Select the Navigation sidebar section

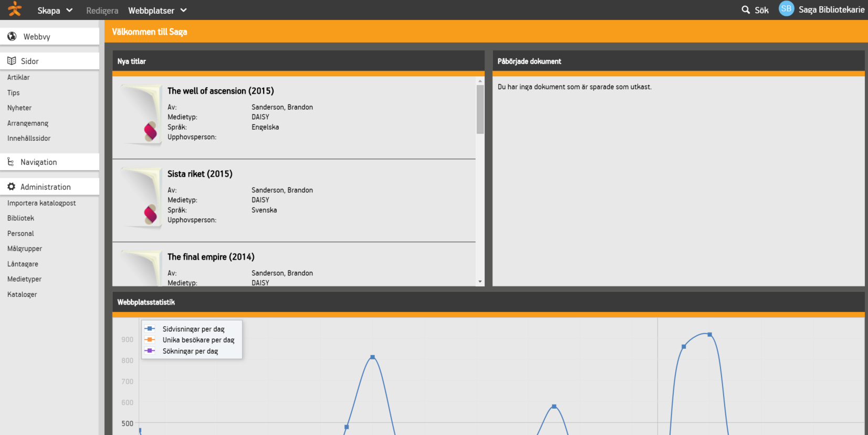[x=49, y=162]
